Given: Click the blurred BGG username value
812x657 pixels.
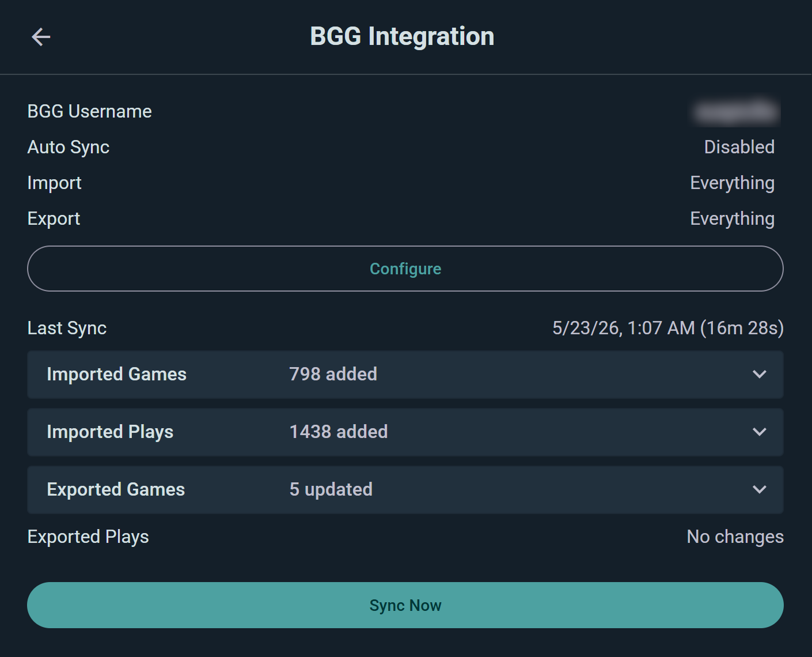Looking at the screenshot, I should pyautogui.click(x=737, y=111).
